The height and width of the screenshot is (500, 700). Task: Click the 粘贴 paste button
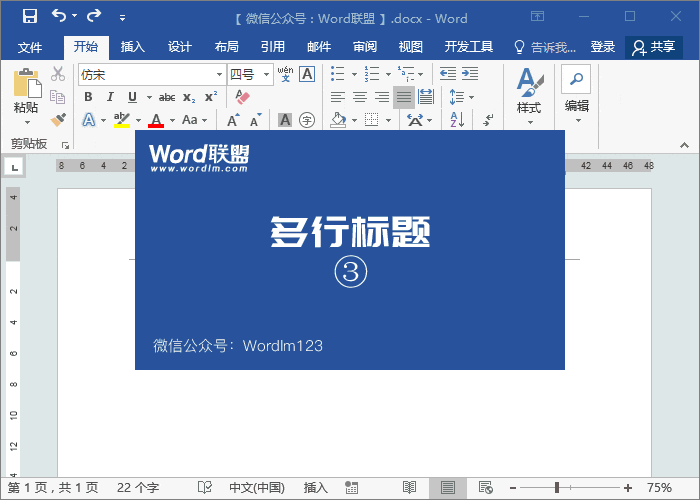(26, 96)
